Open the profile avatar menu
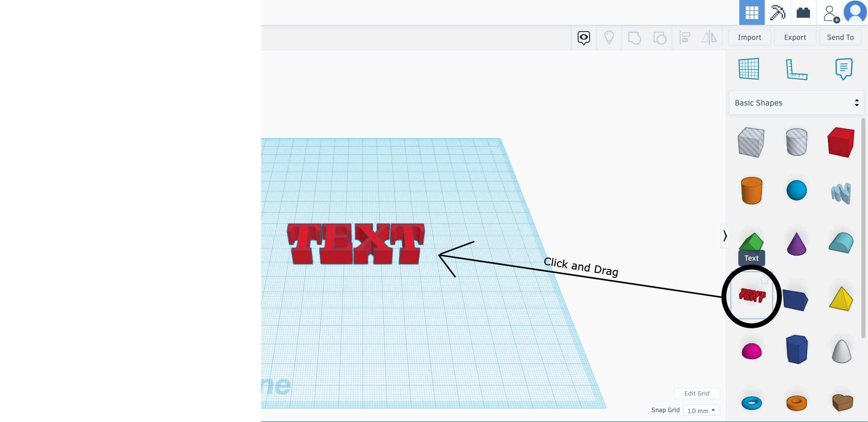868x422 pixels. 855,12
